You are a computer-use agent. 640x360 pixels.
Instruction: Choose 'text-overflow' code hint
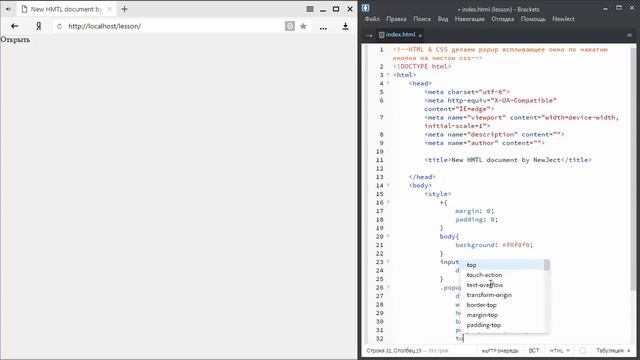503,285
